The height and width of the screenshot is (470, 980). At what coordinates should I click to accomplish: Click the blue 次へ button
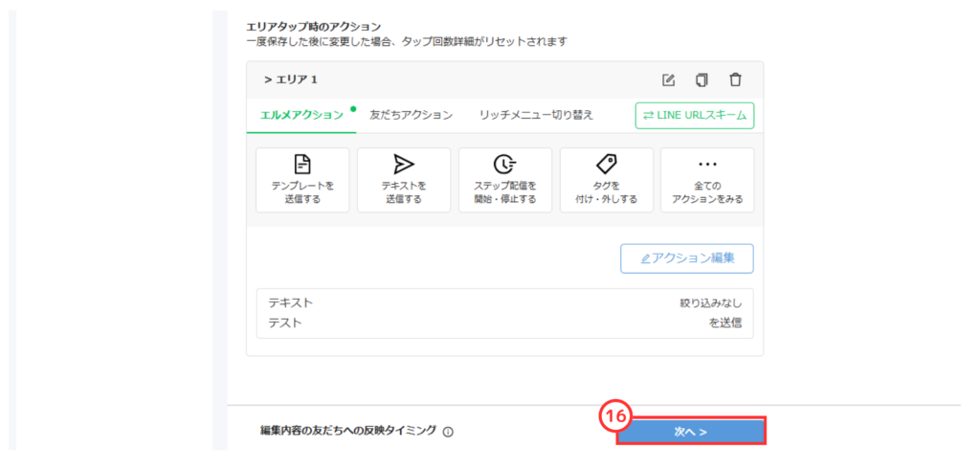(x=690, y=432)
